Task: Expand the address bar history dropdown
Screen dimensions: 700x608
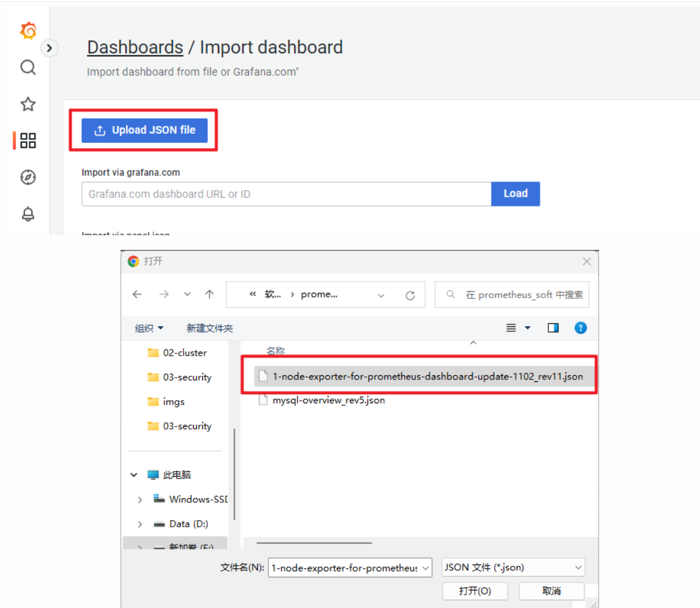Action: (x=381, y=295)
